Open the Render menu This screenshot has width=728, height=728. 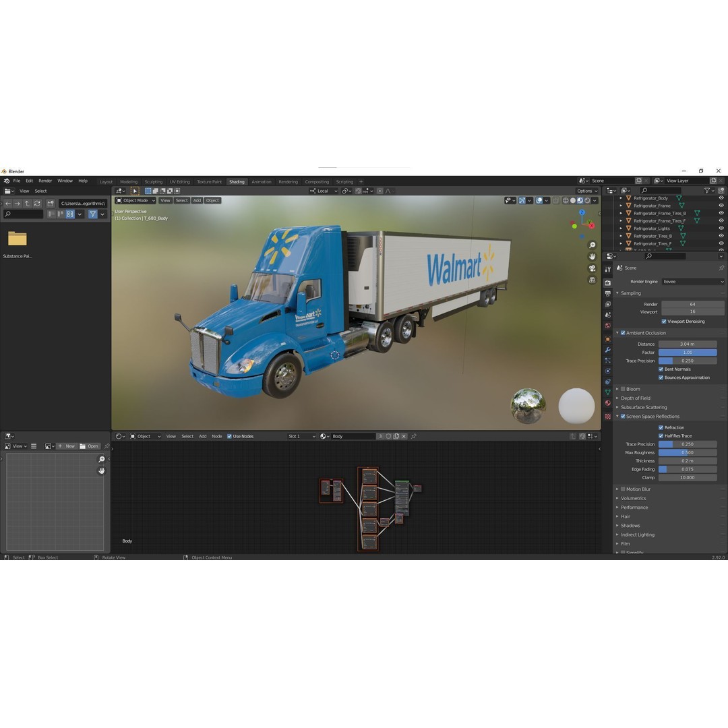(45, 181)
